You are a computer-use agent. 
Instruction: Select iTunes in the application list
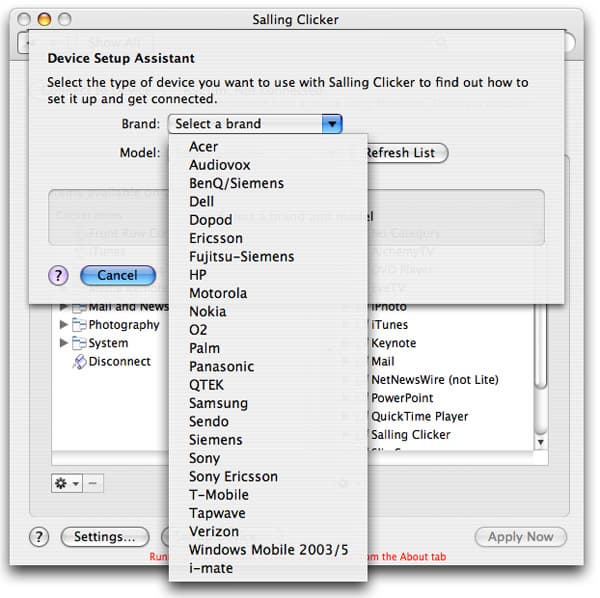coord(390,325)
